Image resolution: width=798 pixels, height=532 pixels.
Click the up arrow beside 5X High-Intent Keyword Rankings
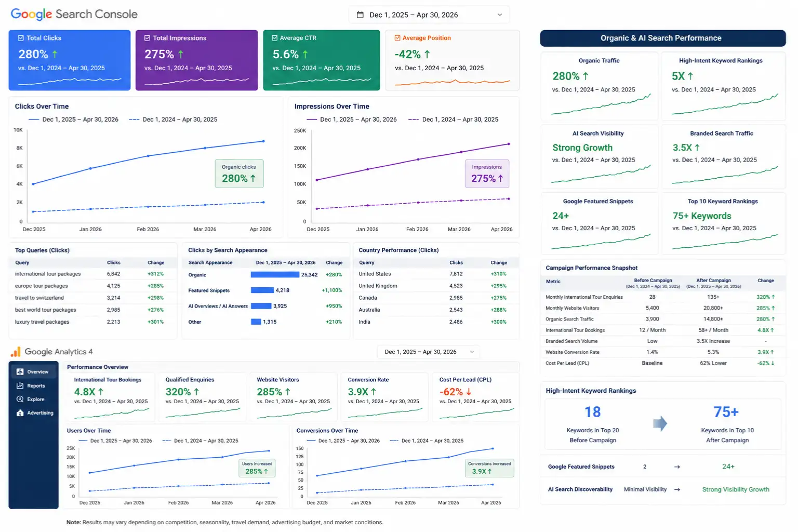690,76
